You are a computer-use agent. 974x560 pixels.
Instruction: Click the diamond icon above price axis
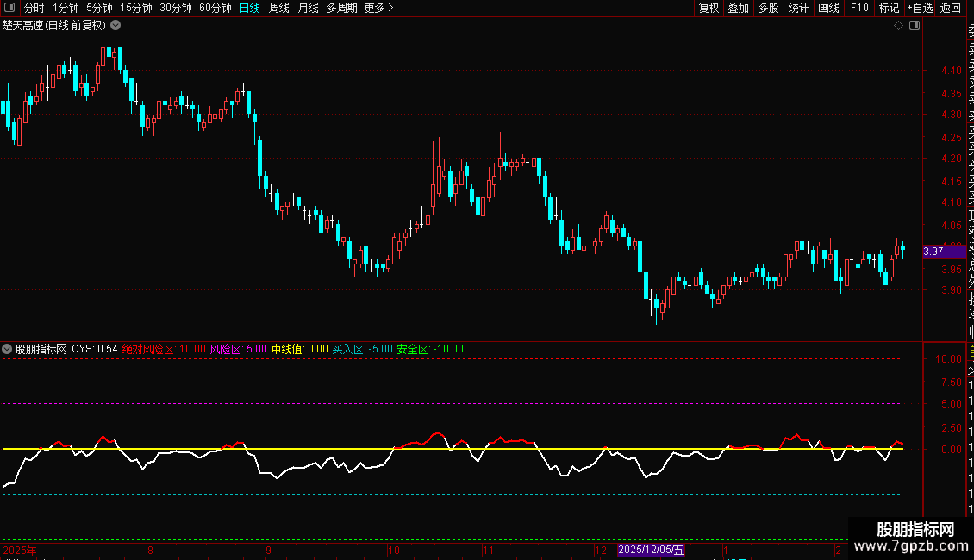[898, 26]
